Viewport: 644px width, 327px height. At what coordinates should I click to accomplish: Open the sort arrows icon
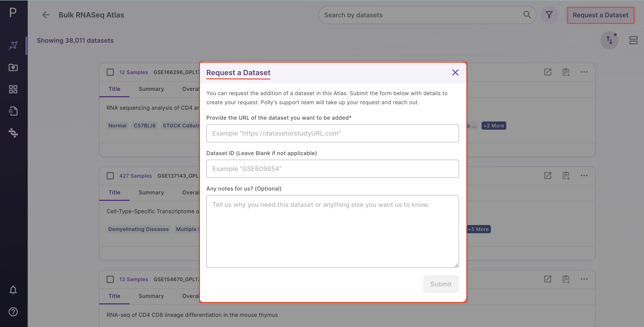click(x=609, y=40)
